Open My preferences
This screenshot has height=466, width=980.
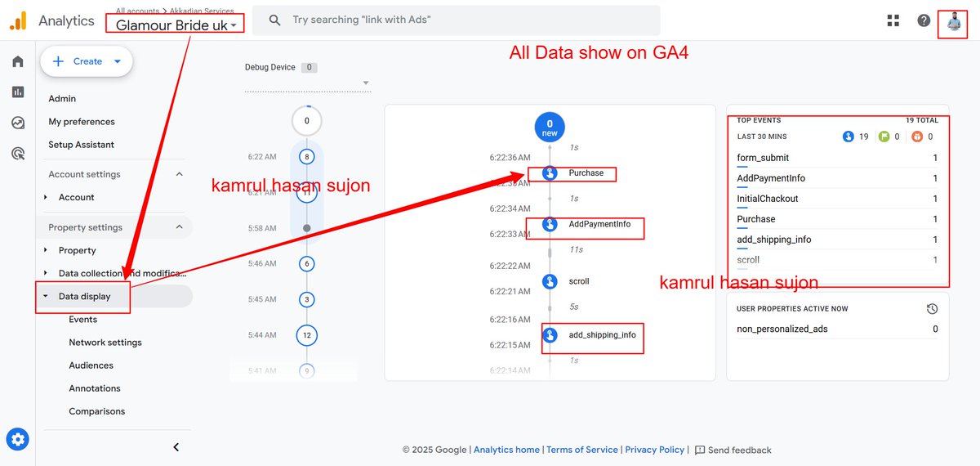[x=82, y=122]
